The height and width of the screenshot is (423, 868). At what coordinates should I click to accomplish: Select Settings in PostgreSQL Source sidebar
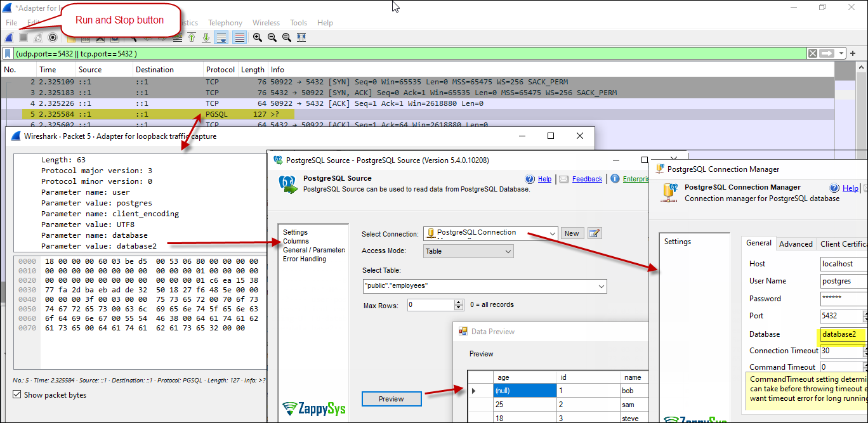(295, 232)
